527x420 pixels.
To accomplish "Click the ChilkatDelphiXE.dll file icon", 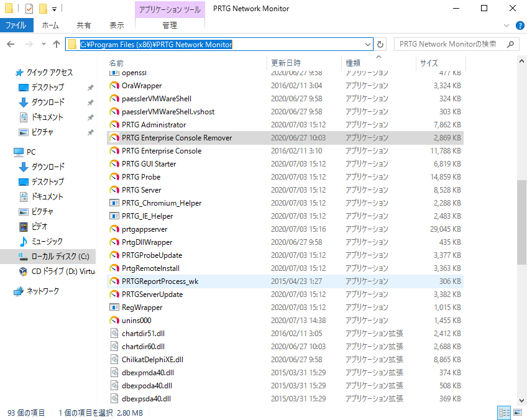I will [x=114, y=360].
